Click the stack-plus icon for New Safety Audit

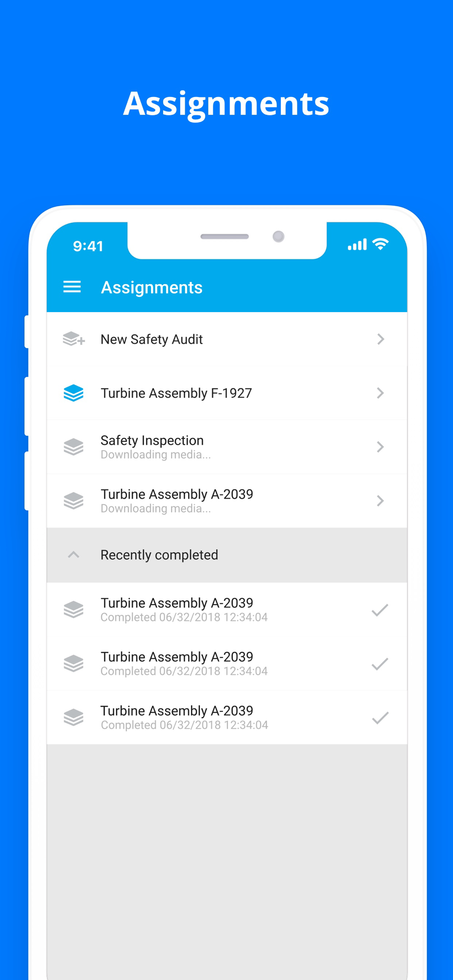pyautogui.click(x=74, y=339)
